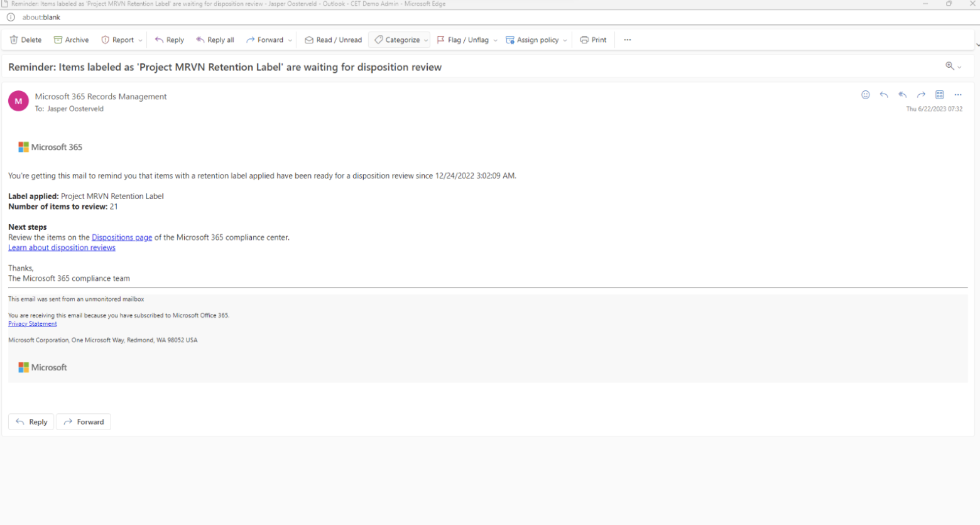Click the Forward button below the message
This screenshot has width=980, height=525.
click(x=84, y=422)
